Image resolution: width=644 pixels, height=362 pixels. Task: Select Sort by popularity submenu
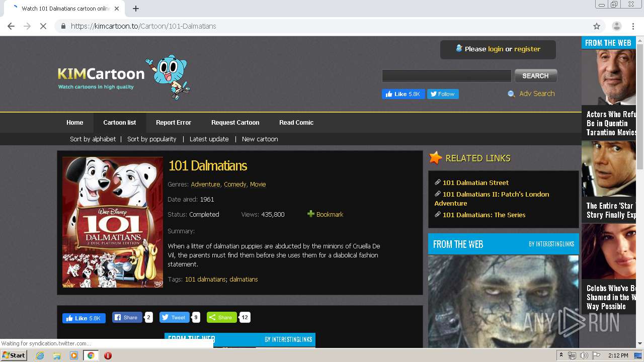[x=151, y=139]
